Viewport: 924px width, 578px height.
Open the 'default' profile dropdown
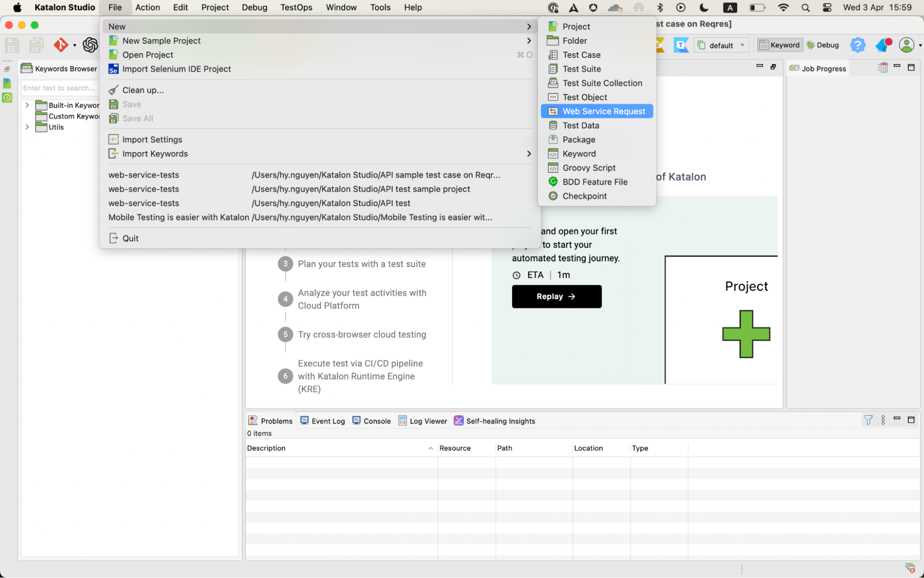[x=721, y=45]
